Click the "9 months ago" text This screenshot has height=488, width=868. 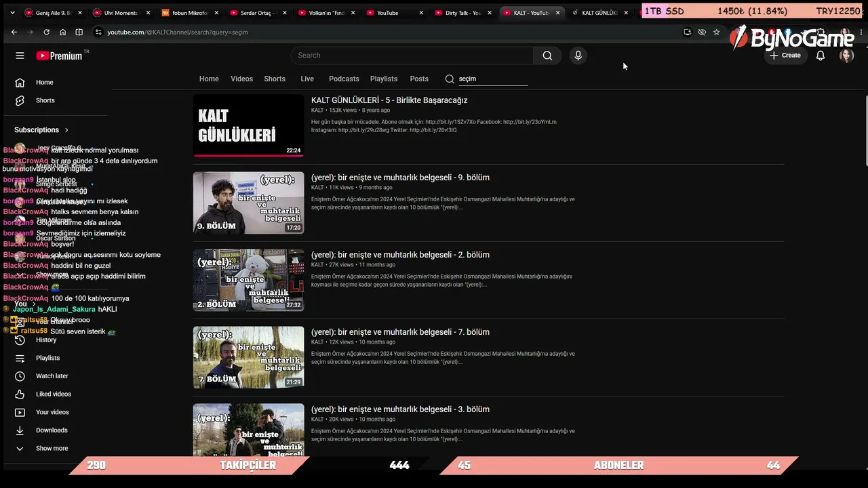pos(375,188)
